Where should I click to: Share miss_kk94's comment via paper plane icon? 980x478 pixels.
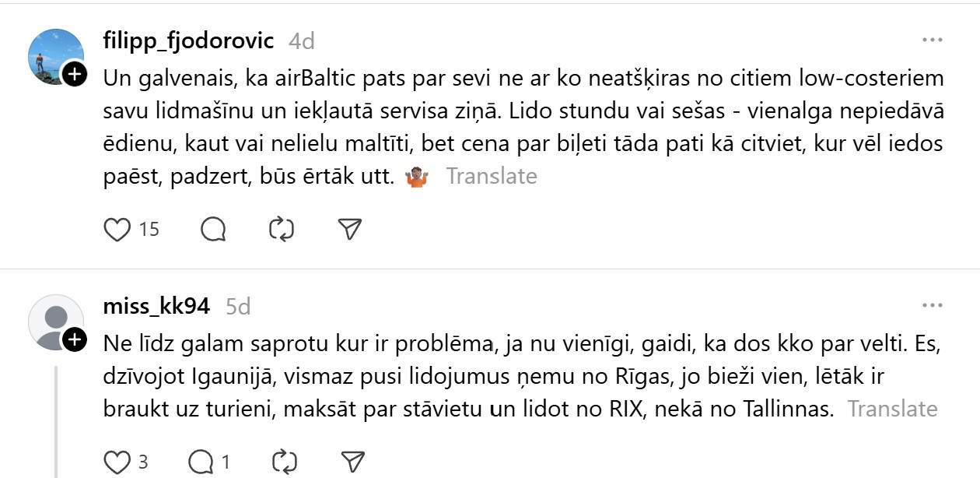click(x=353, y=462)
